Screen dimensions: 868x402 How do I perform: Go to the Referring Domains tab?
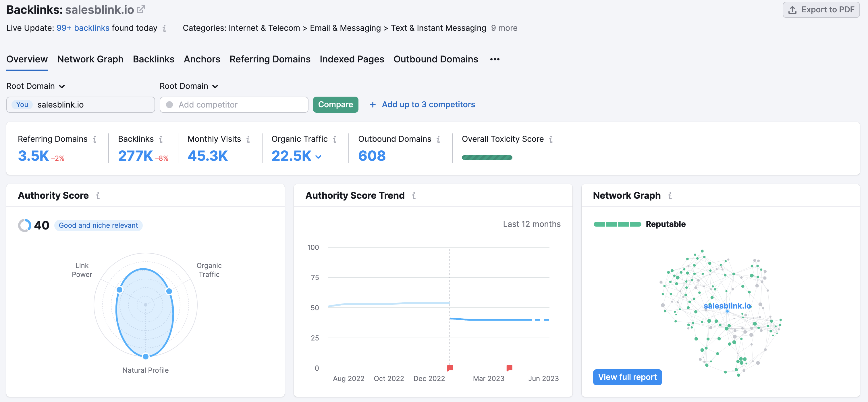(x=270, y=59)
